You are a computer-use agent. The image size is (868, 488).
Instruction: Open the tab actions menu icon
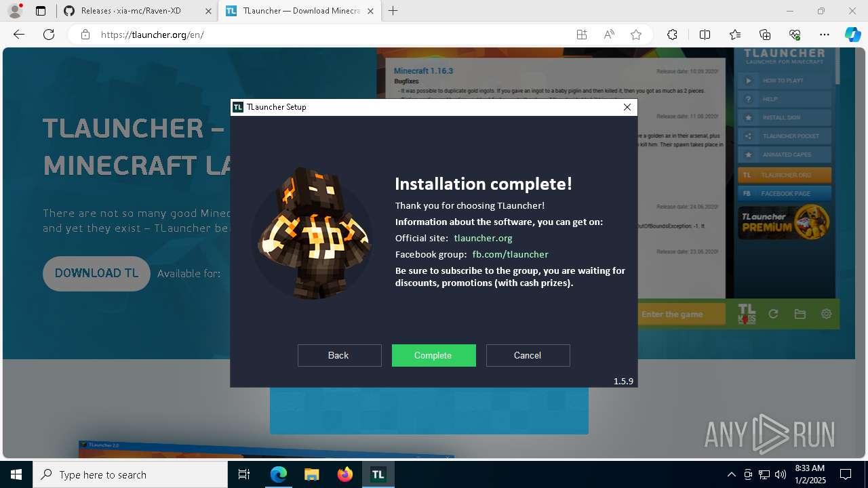pos(41,11)
